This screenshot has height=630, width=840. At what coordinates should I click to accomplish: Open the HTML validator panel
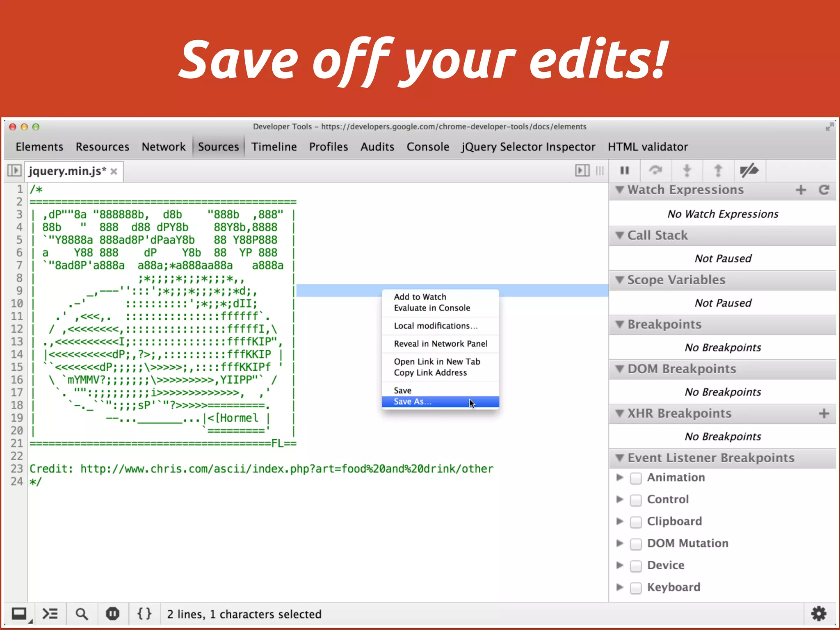click(x=648, y=147)
